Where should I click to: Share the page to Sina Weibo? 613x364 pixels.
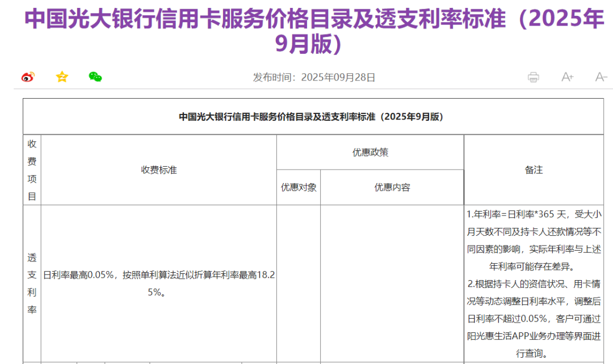click(28, 77)
